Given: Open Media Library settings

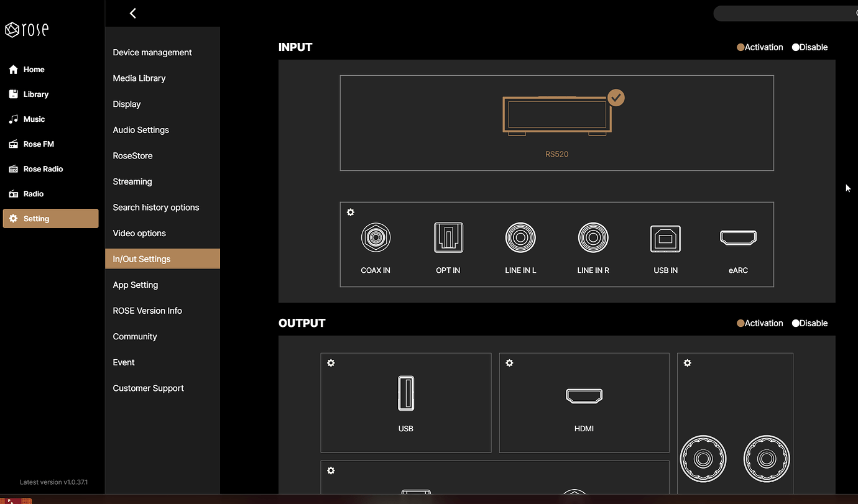Looking at the screenshot, I should click(x=162, y=78).
